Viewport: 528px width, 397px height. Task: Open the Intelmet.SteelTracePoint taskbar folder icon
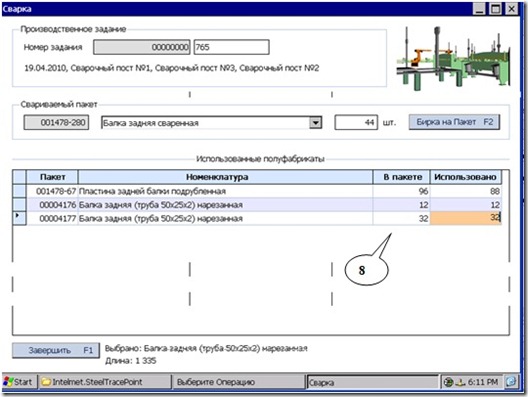(x=46, y=382)
